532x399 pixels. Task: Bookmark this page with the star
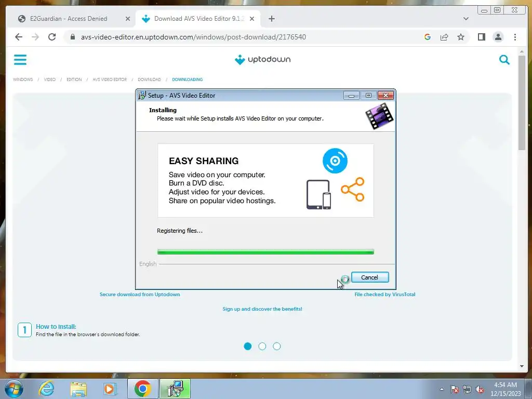pos(461,37)
